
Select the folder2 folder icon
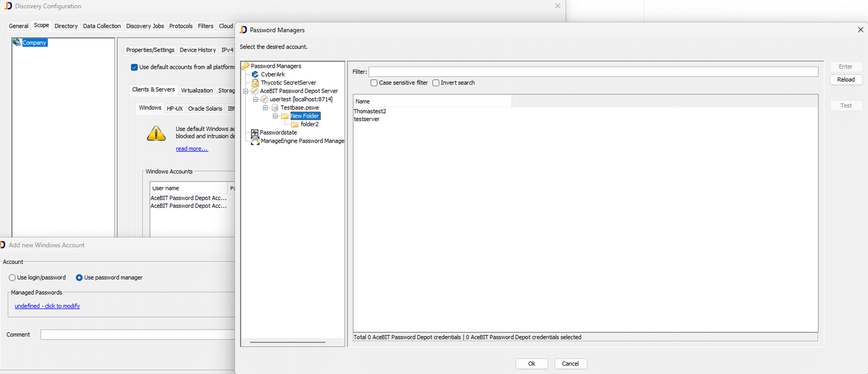click(295, 124)
